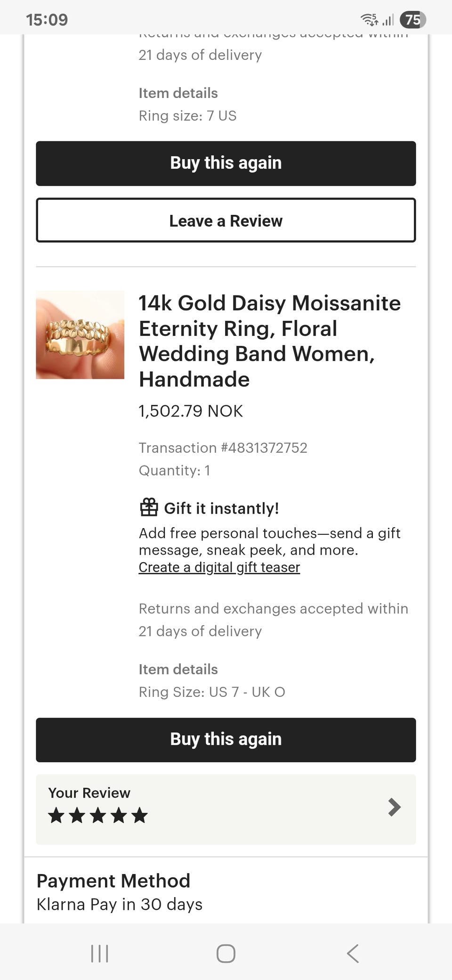Expand Your Review with the chevron arrow

click(394, 807)
